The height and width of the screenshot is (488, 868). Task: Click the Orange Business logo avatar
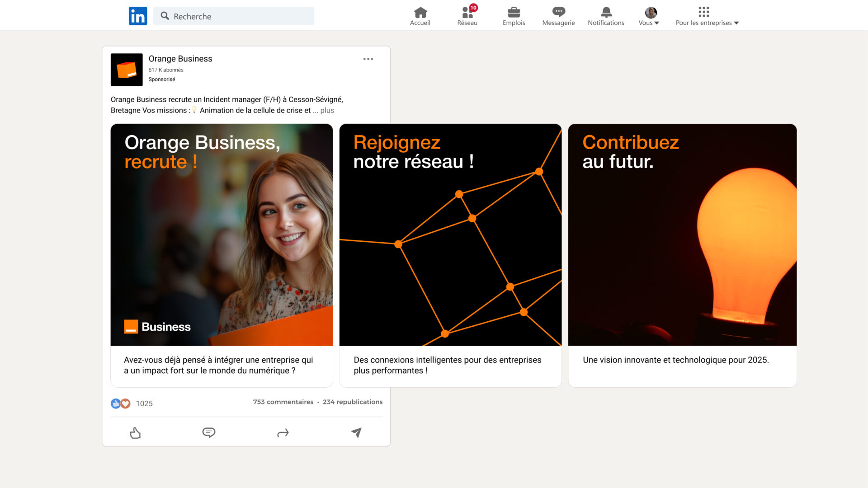[x=127, y=70]
